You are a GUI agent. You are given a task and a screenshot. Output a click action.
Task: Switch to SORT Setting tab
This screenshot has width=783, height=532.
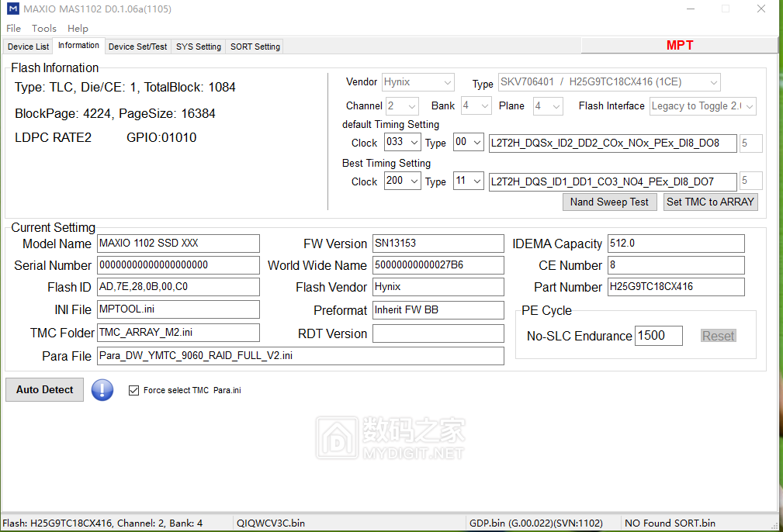click(255, 47)
